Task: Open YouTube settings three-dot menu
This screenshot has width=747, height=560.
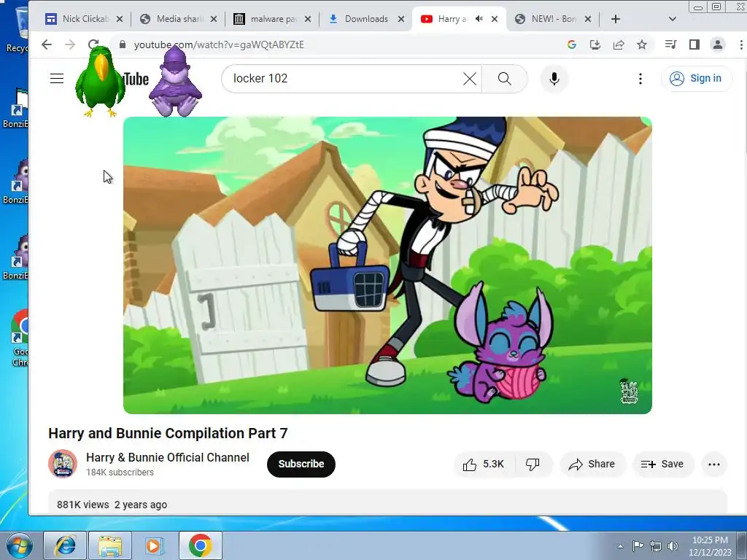Action: click(x=640, y=79)
